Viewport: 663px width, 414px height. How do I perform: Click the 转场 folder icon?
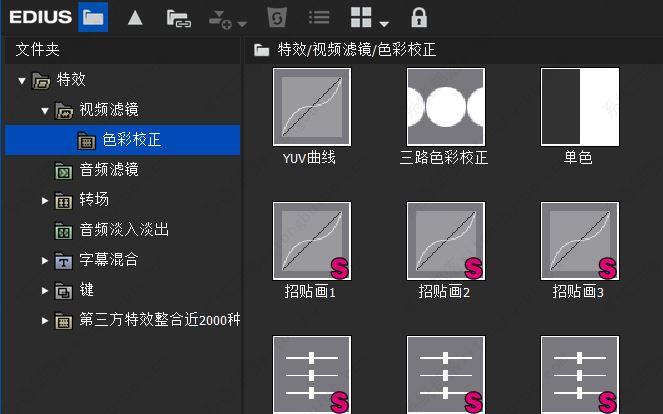[x=63, y=201]
